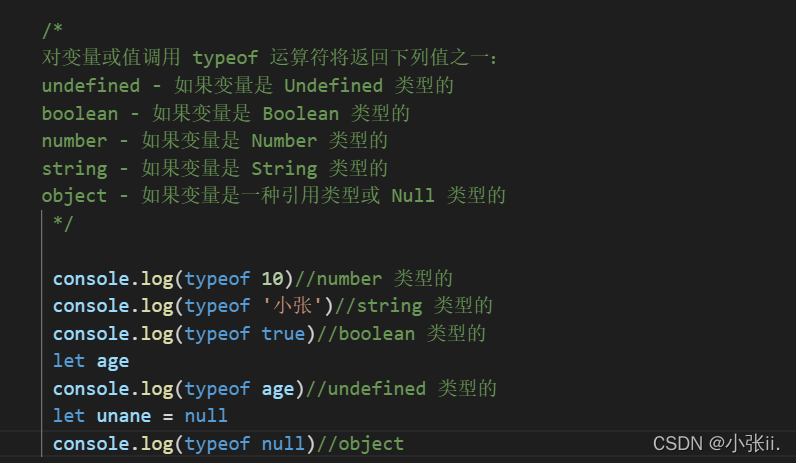Click the comment closing symbol */
This screenshot has height=463, width=796.
pyautogui.click(x=63, y=223)
